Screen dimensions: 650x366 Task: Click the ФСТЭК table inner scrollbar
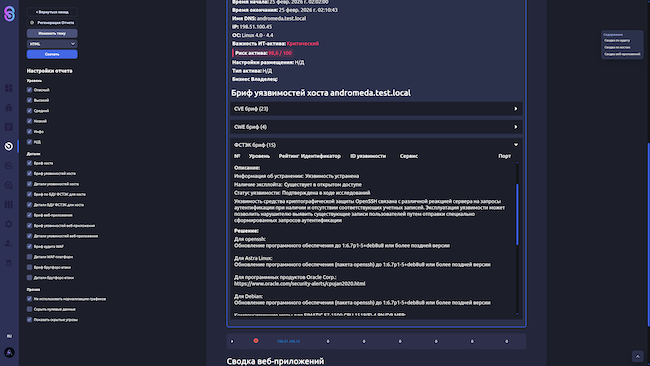[x=517, y=214]
